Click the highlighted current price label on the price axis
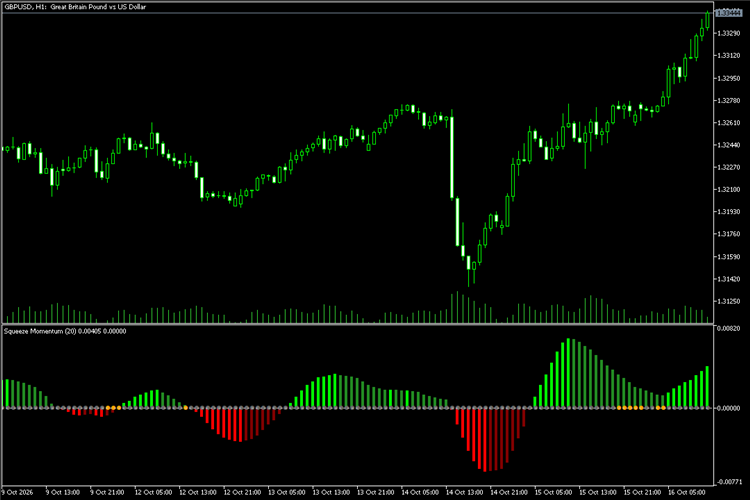The width and height of the screenshot is (750, 500). point(730,13)
